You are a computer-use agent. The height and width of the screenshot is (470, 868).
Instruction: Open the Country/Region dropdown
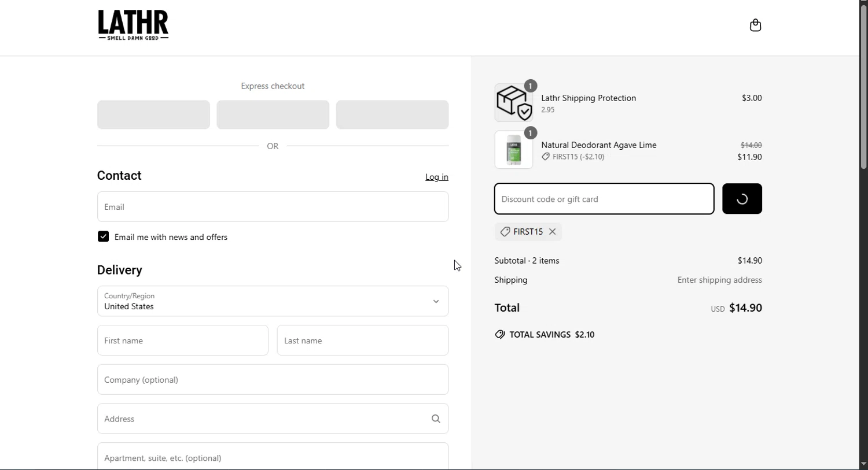[x=273, y=301]
